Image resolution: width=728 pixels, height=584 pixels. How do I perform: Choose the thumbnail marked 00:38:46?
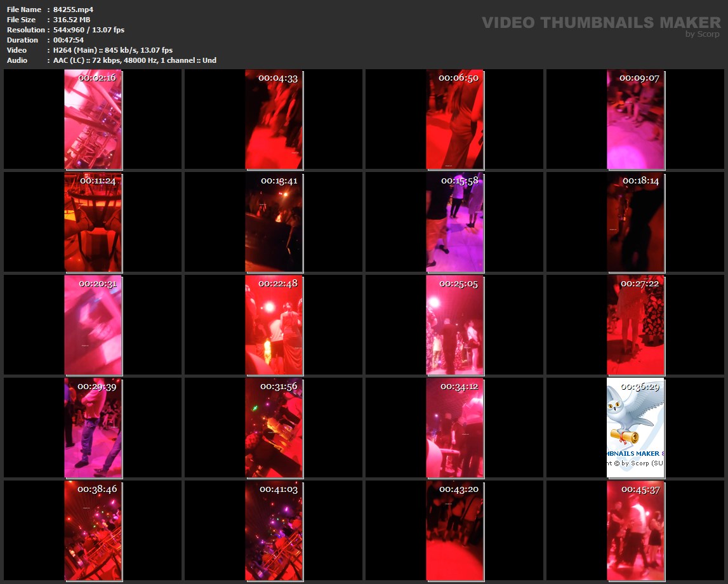[93, 531]
